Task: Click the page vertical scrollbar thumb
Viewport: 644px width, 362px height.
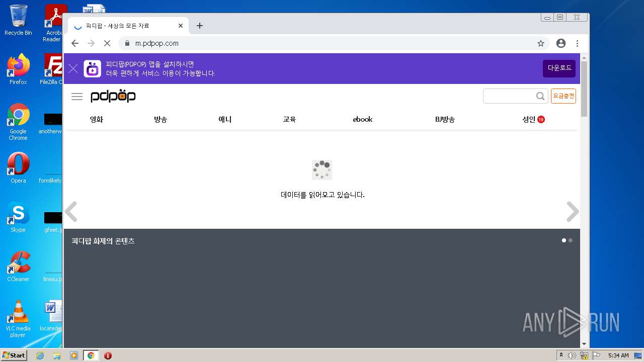Action: tap(584, 88)
